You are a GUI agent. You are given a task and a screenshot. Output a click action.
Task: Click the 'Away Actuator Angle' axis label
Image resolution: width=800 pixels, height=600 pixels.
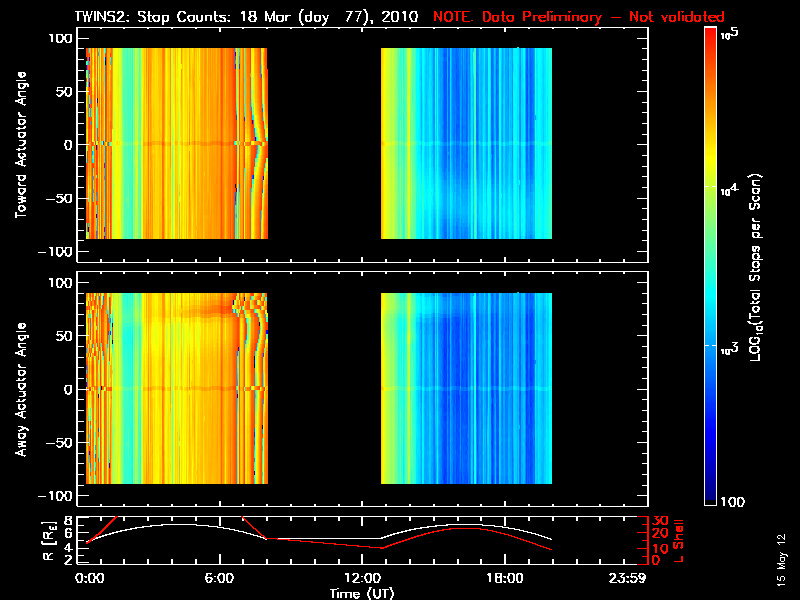[19, 390]
